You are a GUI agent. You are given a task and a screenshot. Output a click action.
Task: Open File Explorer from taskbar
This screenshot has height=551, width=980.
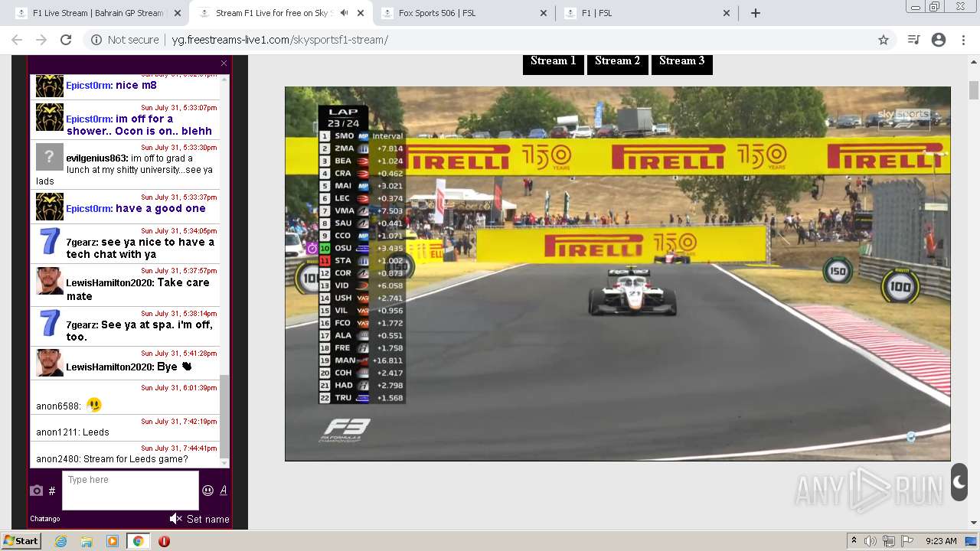click(87, 541)
